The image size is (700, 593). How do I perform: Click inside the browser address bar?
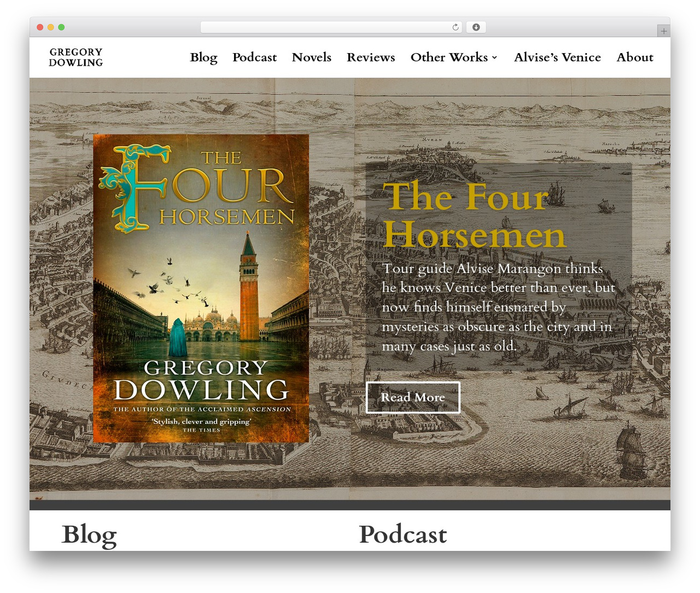point(331,27)
